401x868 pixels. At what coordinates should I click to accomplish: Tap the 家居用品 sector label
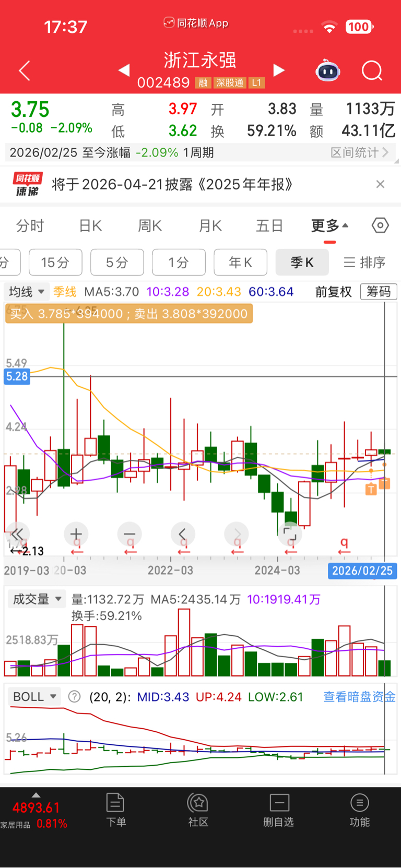click(x=15, y=825)
